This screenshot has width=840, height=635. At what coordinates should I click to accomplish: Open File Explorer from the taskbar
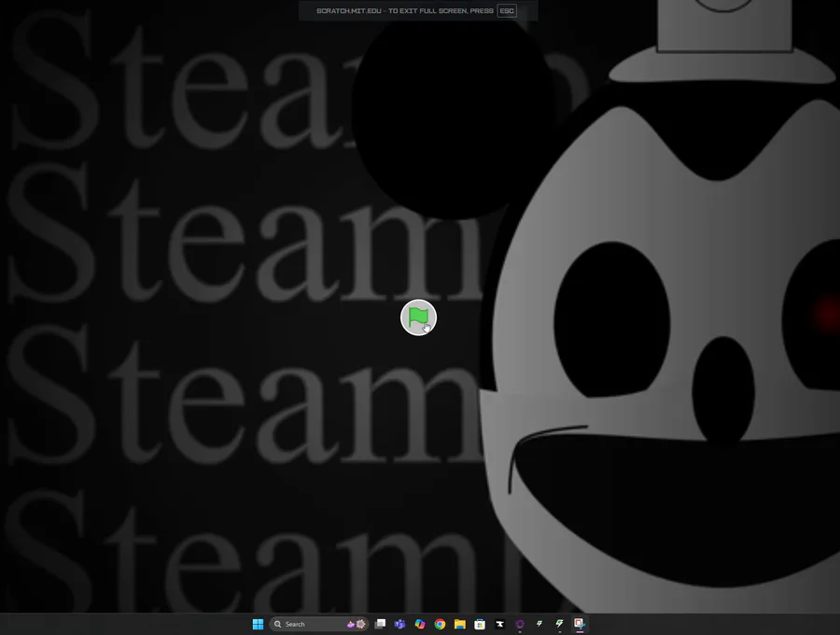459,624
